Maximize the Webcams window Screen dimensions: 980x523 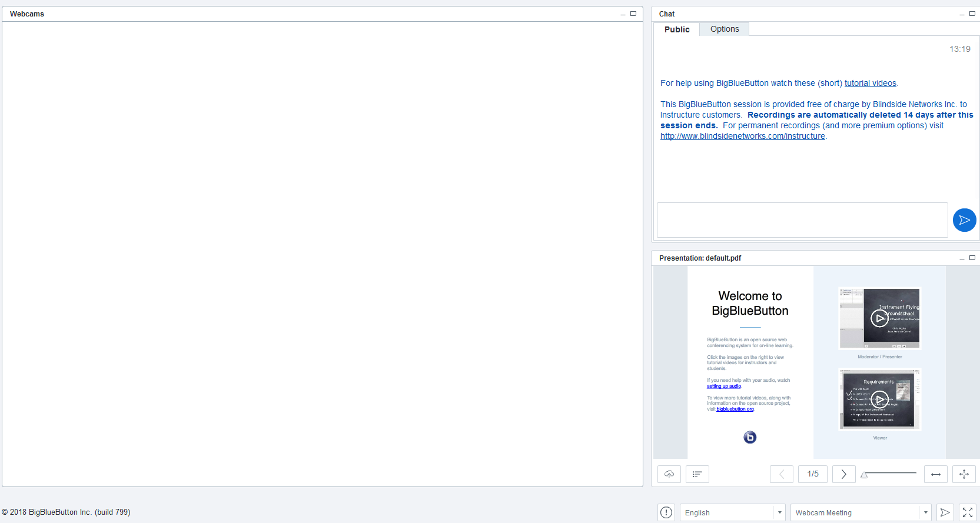click(x=633, y=14)
